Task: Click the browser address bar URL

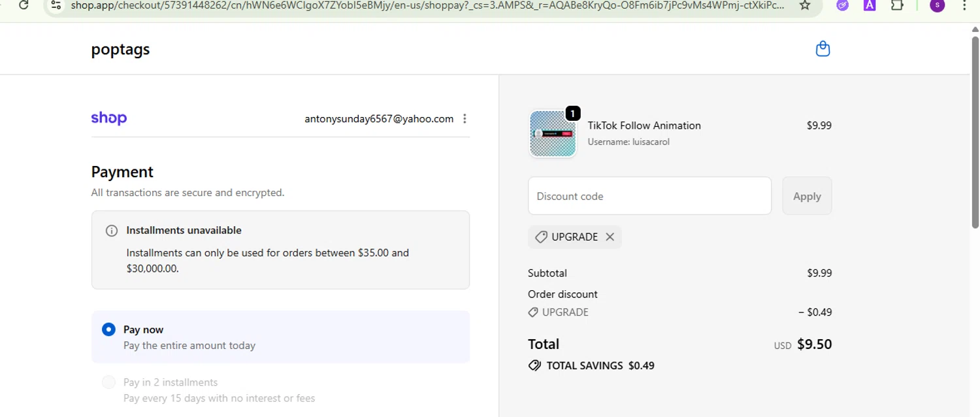Action: (427, 5)
